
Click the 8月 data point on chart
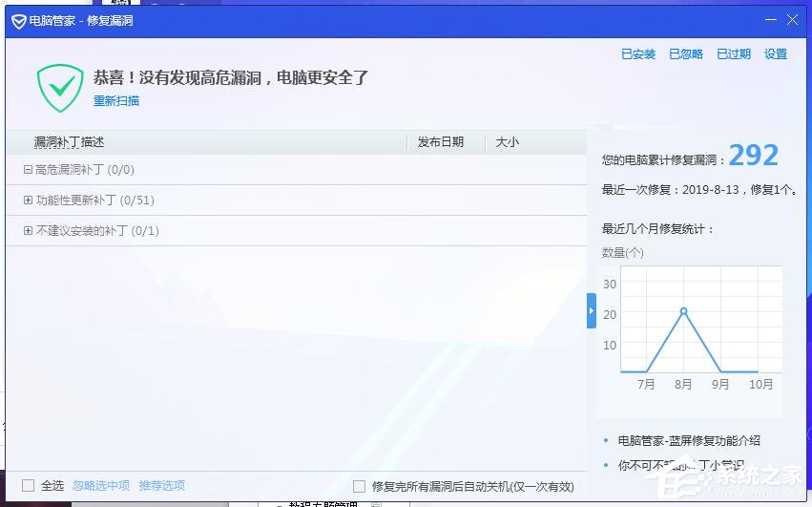pos(683,311)
